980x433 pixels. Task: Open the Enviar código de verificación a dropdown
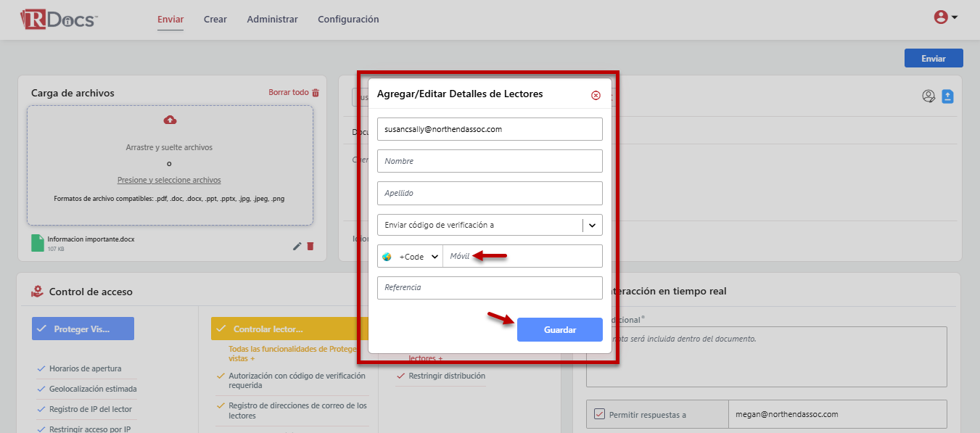pyautogui.click(x=490, y=225)
